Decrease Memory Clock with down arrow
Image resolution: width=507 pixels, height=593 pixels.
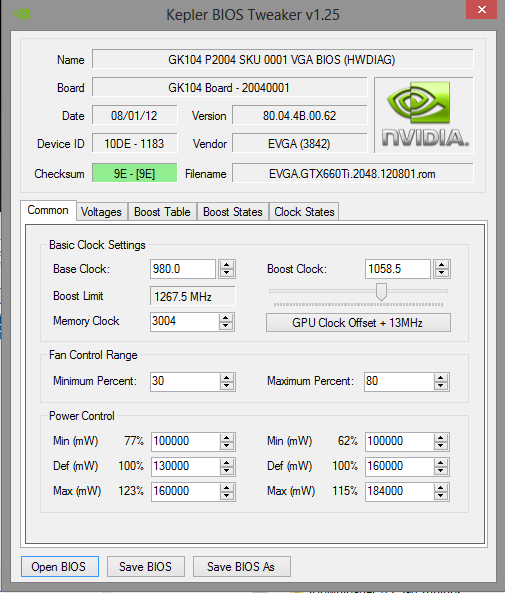226,326
